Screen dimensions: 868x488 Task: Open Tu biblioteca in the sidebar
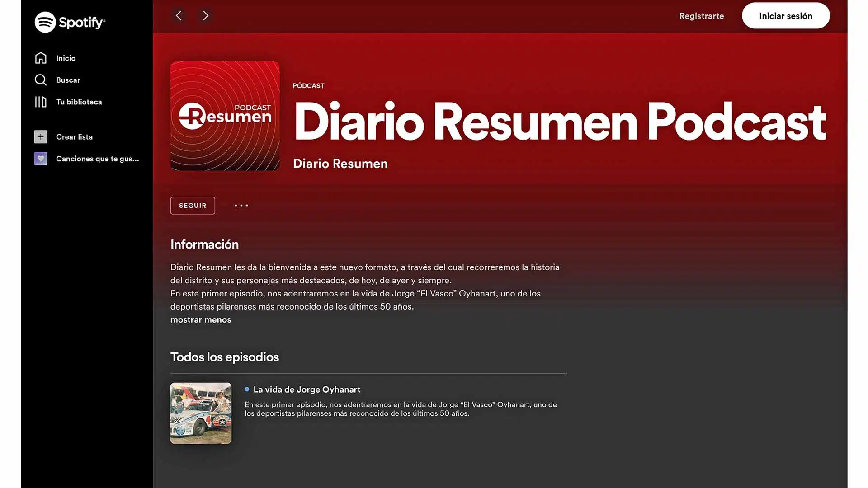tap(79, 102)
